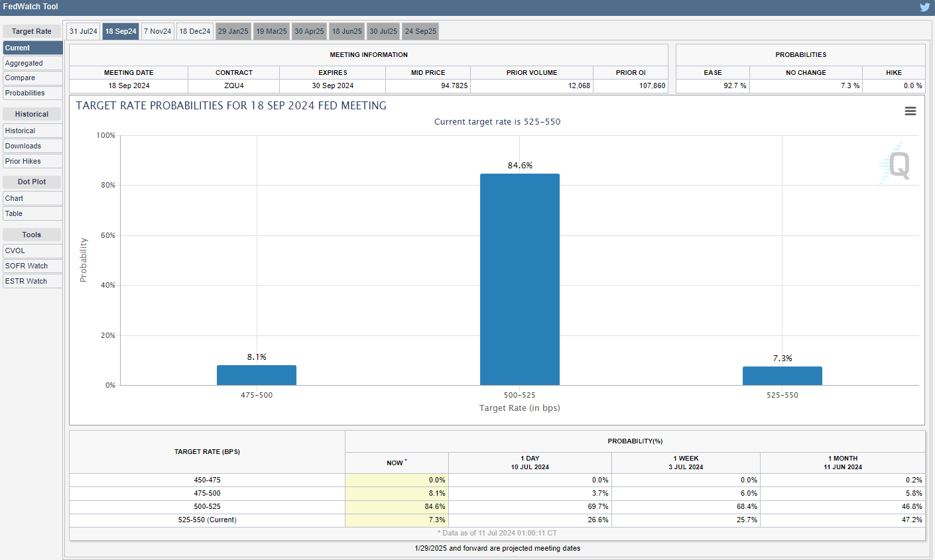Open the Probabilities sidebar item
Screen dimensions: 935x560
tap(32, 93)
